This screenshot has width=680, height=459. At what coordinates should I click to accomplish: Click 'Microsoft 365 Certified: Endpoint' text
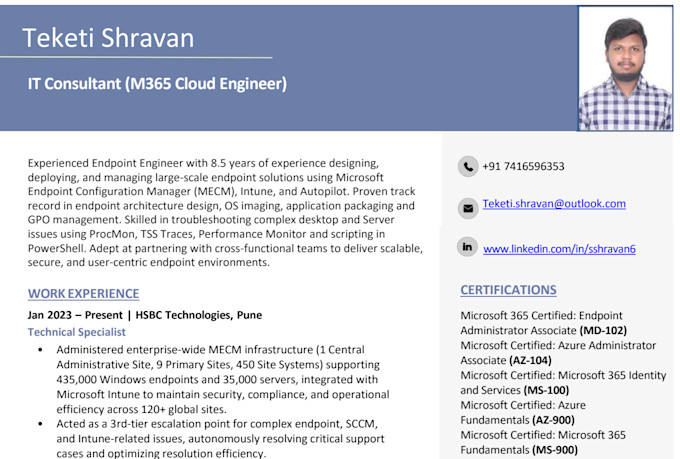541,315
